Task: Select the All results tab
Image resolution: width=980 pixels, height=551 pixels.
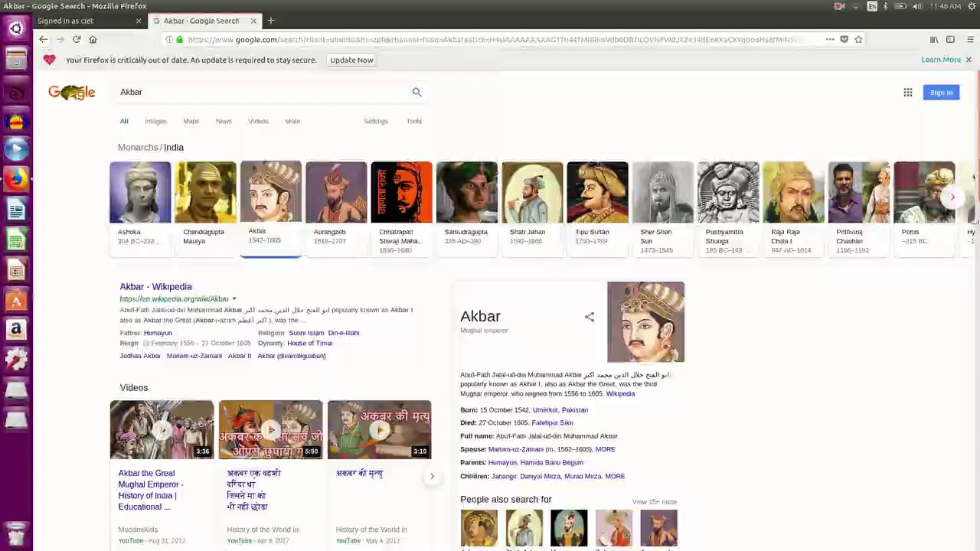Action: pyautogui.click(x=124, y=121)
